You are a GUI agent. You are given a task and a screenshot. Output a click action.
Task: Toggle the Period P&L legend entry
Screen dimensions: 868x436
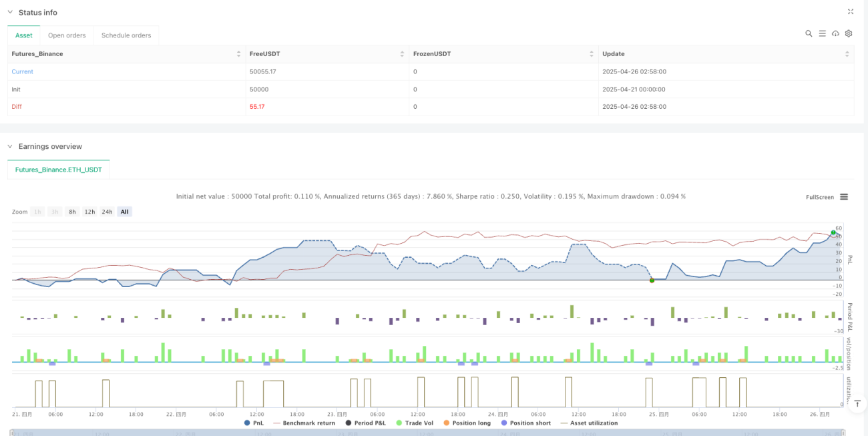pos(365,423)
